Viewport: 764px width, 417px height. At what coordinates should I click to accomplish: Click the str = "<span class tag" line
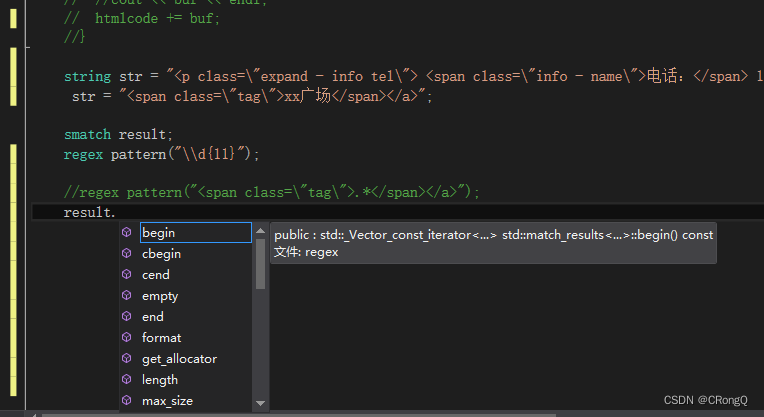pyautogui.click(x=252, y=96)
